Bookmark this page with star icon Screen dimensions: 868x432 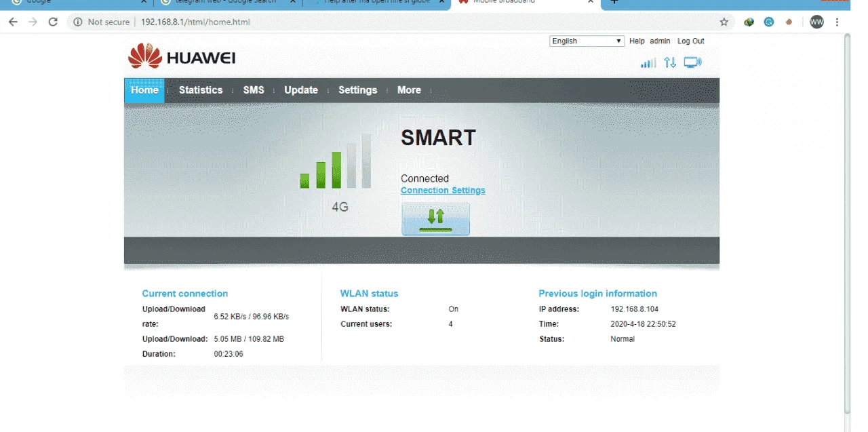[x=724, y=22]
